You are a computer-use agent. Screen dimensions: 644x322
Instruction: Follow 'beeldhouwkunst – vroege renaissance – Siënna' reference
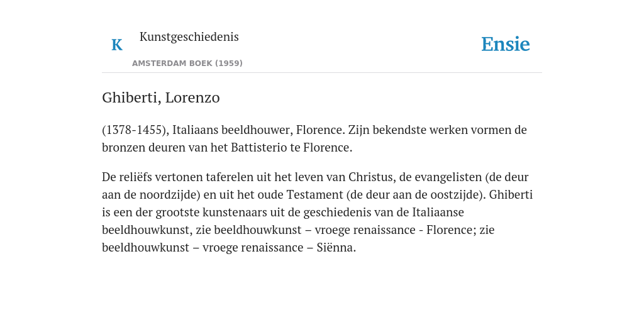(229, 248)
